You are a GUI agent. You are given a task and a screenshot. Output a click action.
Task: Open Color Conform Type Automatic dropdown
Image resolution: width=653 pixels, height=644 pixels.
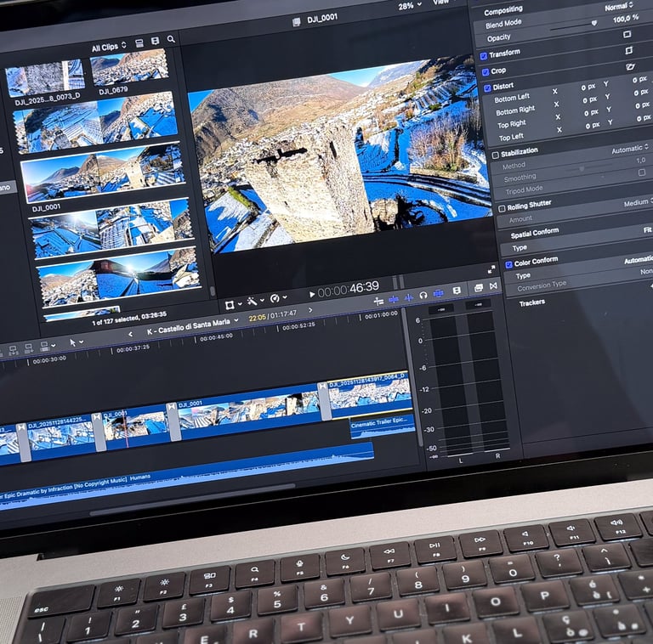click(x=638, y=261)
